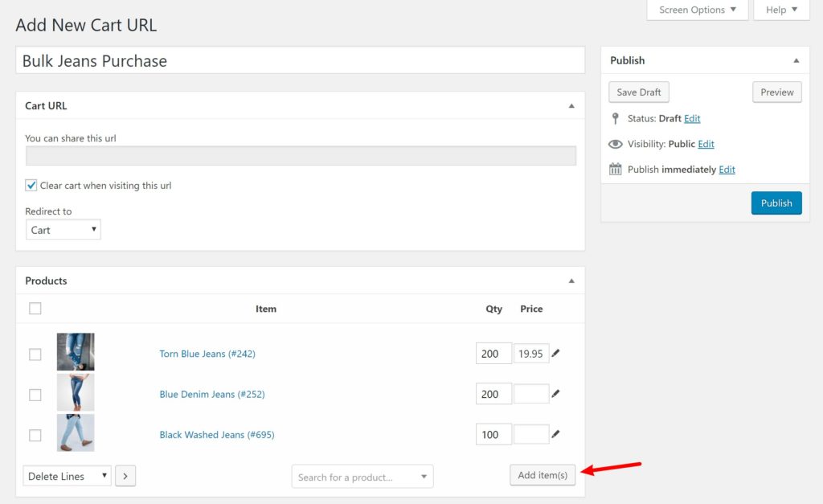Open the Screen Options menu
Viewport: 823px width, 504px height.
point(696,10)
